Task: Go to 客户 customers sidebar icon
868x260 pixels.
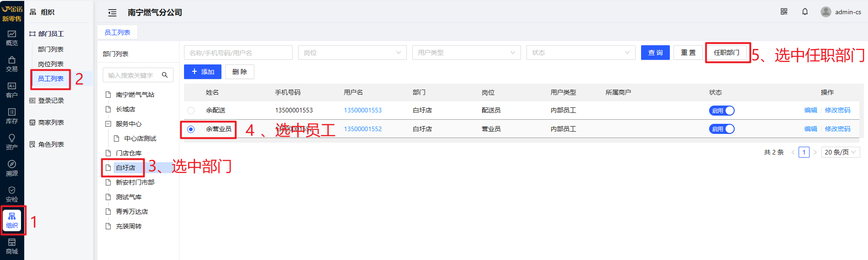Action: (12, 90)
